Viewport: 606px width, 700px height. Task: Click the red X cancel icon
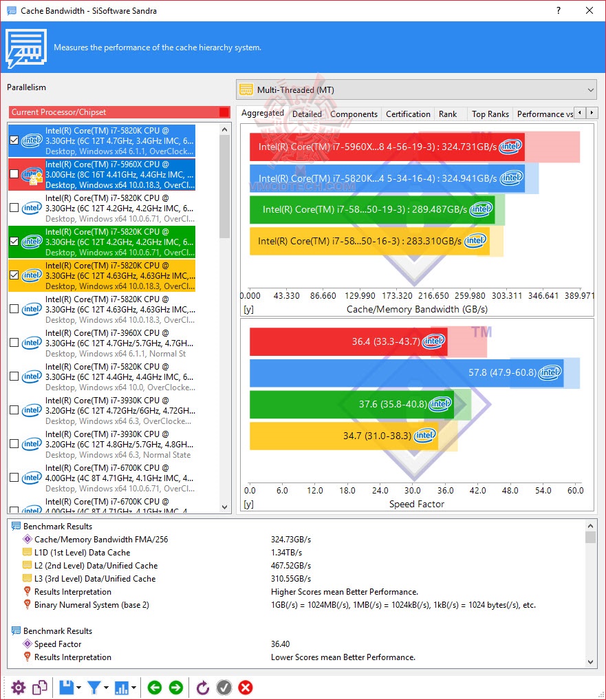pyautogui.click(x=246, y=688)
